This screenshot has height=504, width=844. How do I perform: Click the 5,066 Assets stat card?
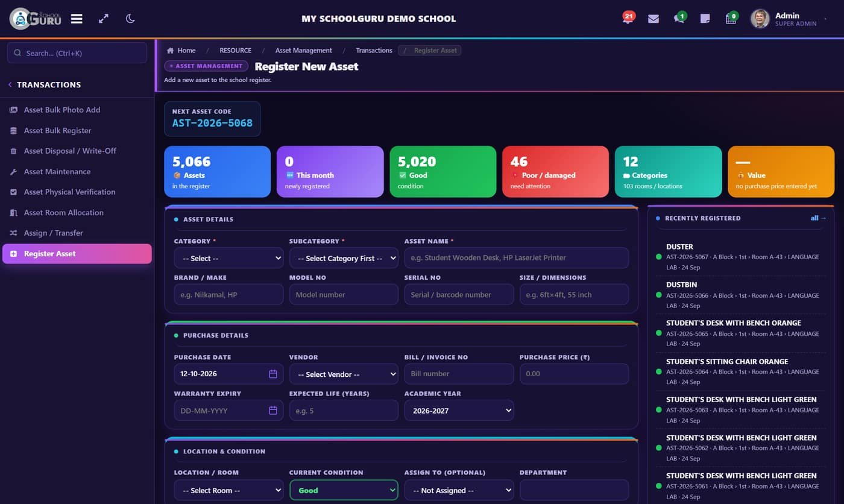click(x=217, y=172)
